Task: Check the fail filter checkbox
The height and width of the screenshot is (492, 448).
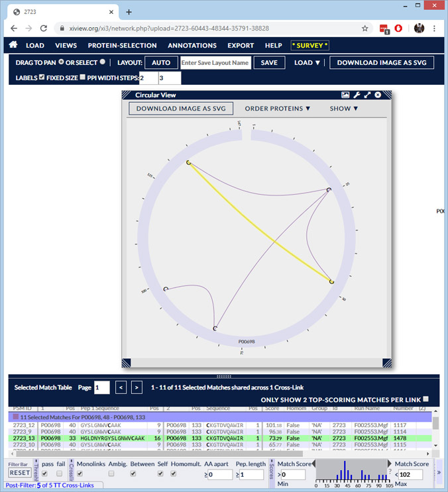Action: [59, 473]
